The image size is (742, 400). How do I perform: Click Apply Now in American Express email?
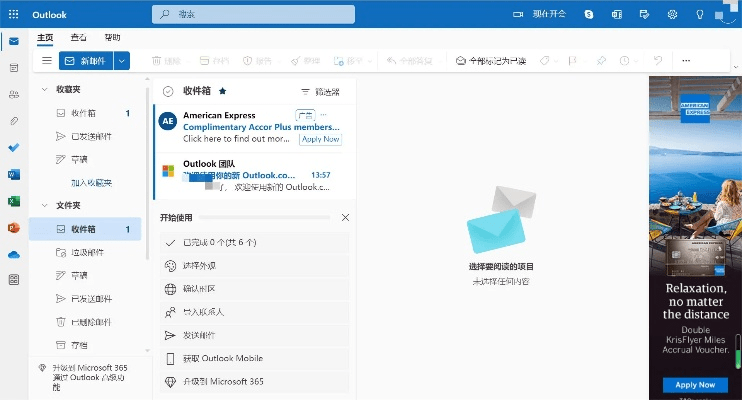[x=320, y=139]
